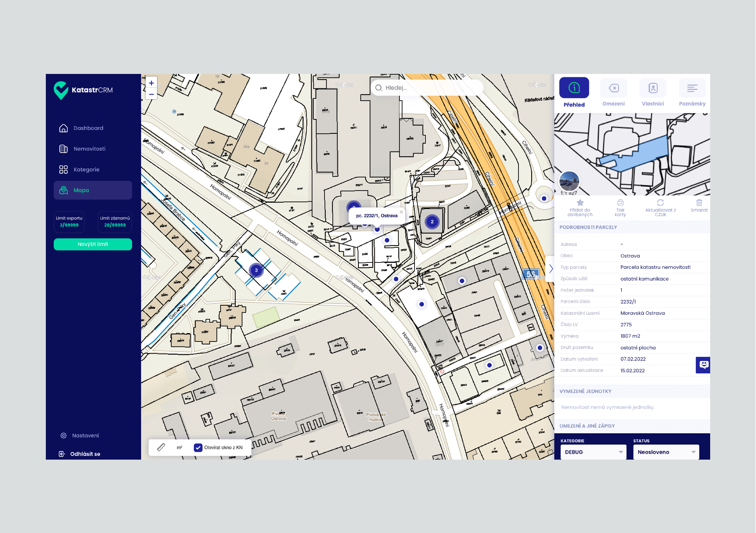Click the Nastavení gear icon
This screenshot has width=756, height=533.
(64, 435)
